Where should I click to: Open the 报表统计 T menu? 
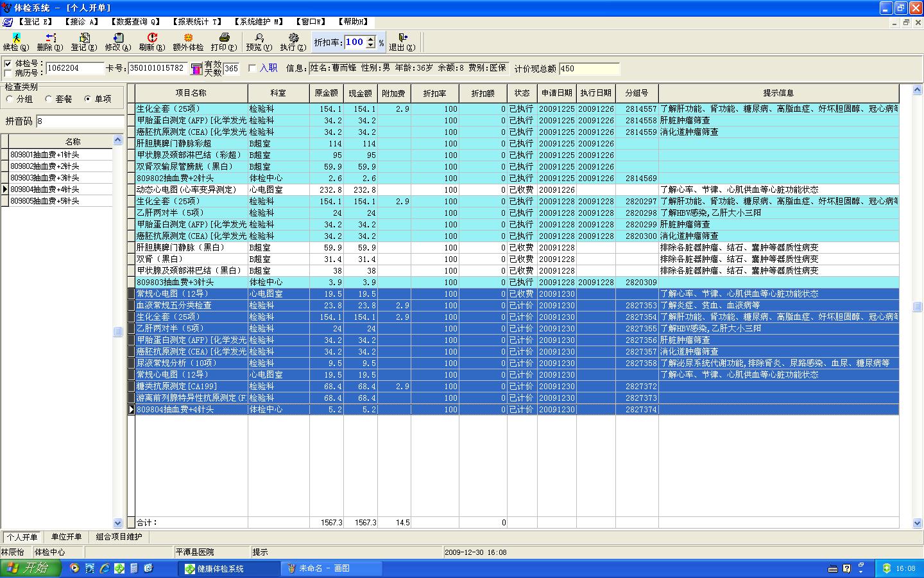[x=196, y=22]
